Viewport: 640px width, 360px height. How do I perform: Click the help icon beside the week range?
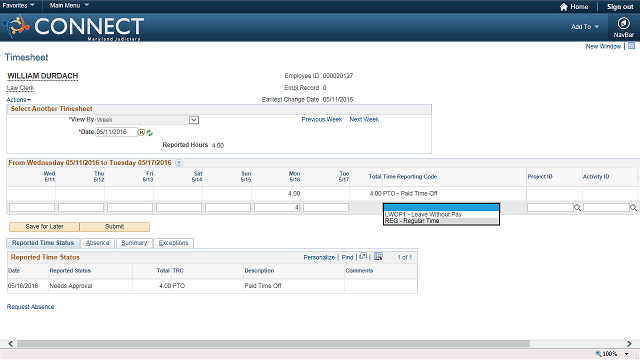179,163
